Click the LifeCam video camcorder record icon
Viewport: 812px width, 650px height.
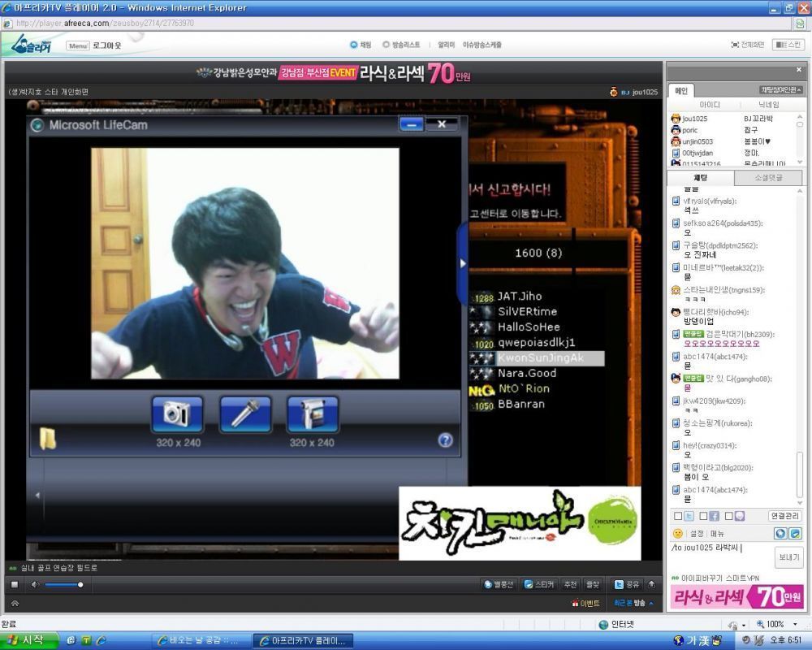click(313, 414)
